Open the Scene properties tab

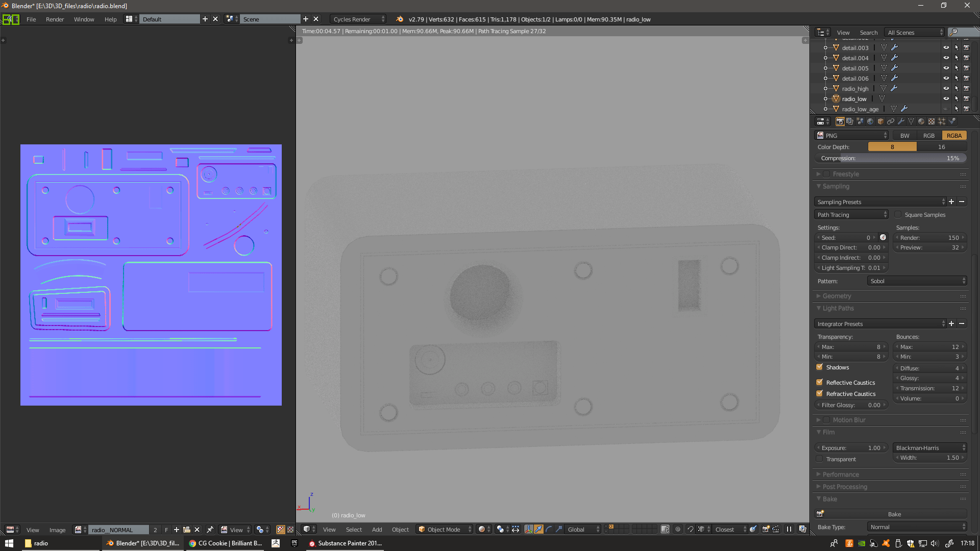(x=860, y=121)
